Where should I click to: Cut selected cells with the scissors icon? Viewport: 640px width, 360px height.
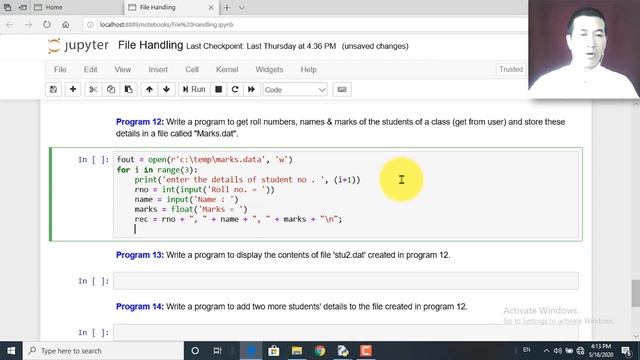(x=93, y=89)
